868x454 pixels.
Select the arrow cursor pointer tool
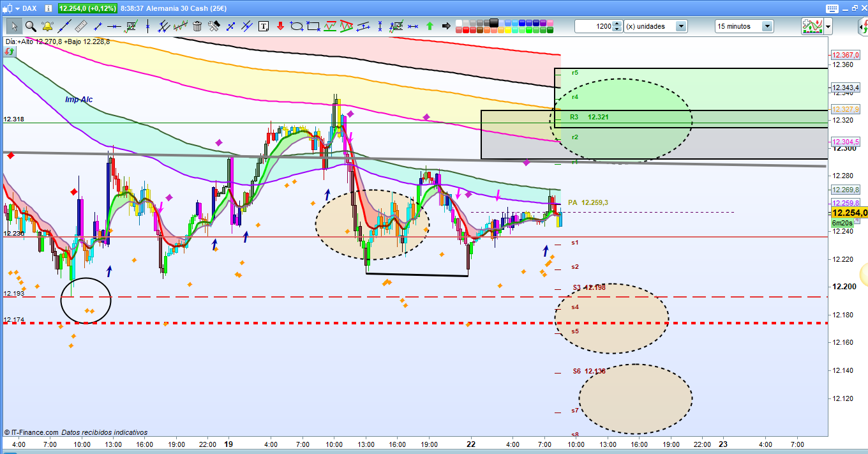tap(14, 26)
